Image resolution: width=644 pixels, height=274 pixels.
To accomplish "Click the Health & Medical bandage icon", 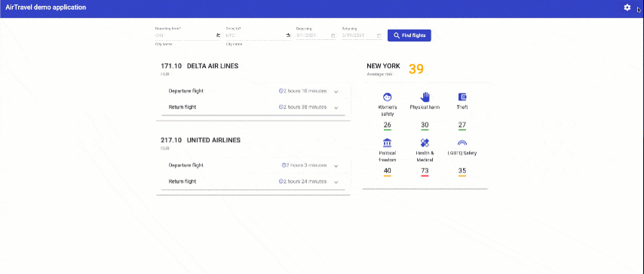I will pos(425,143).
